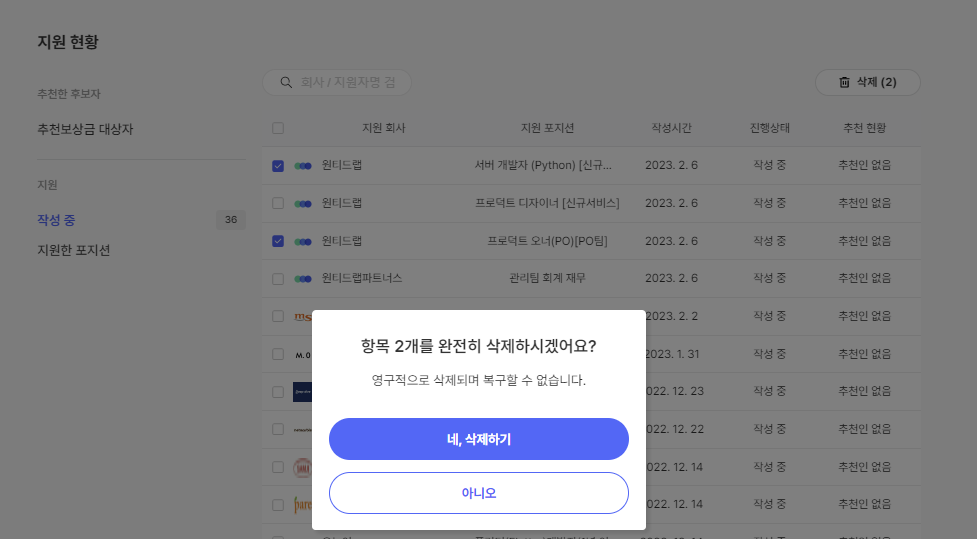Click the 작성시간 column header
The image size is (977, 539).
[x=671, y=128]
